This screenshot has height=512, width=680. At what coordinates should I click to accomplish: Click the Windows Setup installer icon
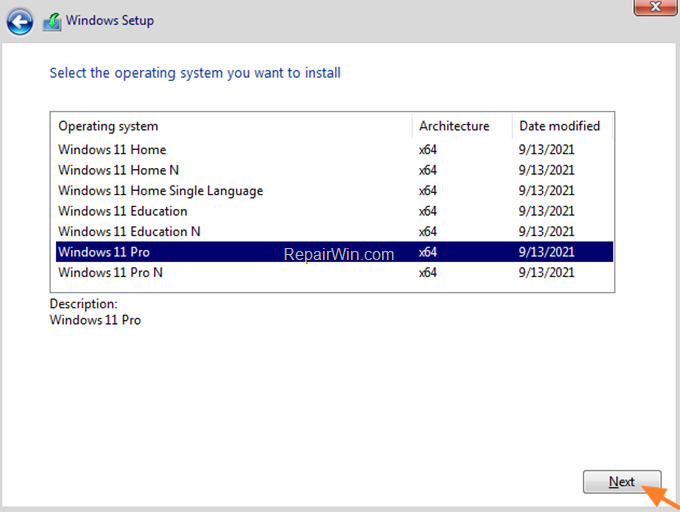click(x=52, y=21)
